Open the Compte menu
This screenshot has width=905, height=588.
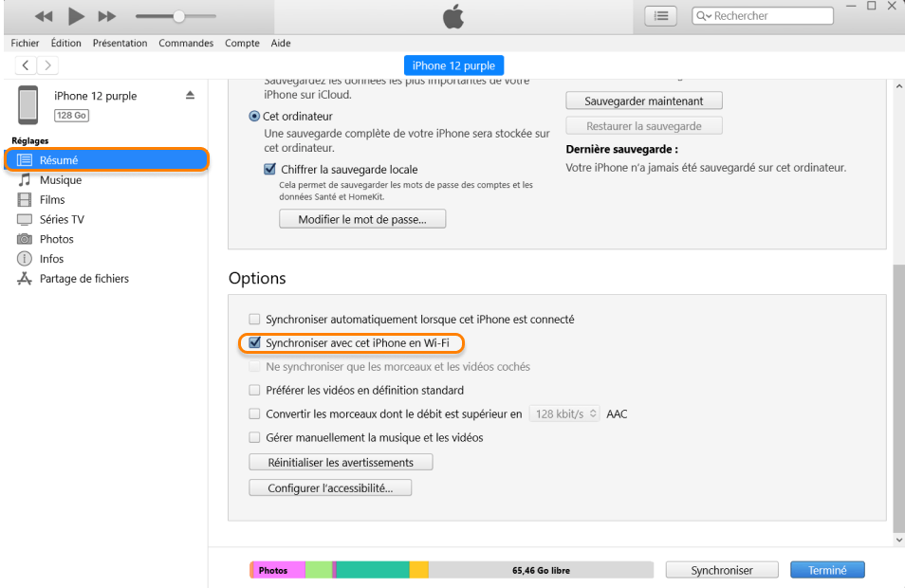pos(242,43)
